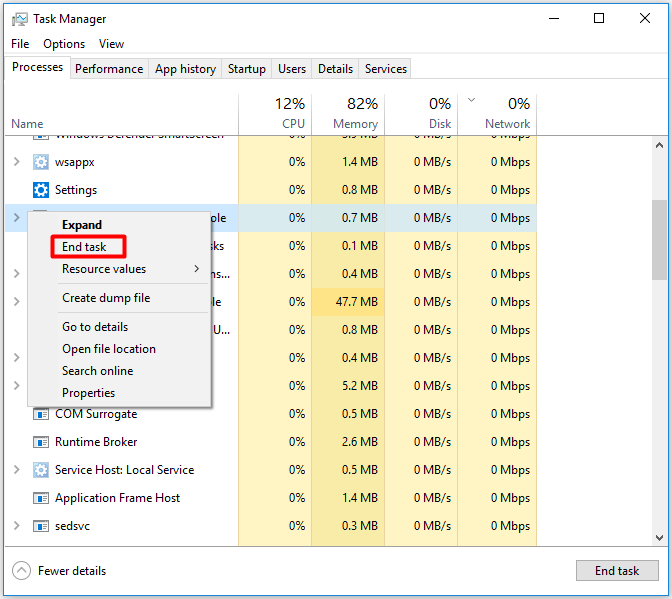This screenshot has width=672, height=599.
Task: Choose Go to details in context menu
Action: pyautogui.click(x=119, y=327)
